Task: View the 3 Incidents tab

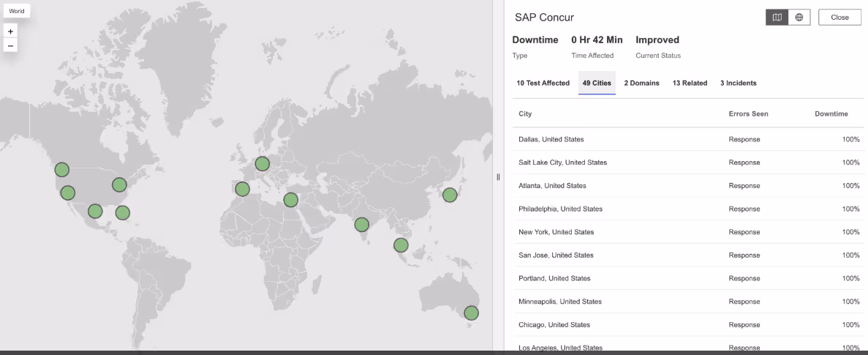Action: coord(738,83)
